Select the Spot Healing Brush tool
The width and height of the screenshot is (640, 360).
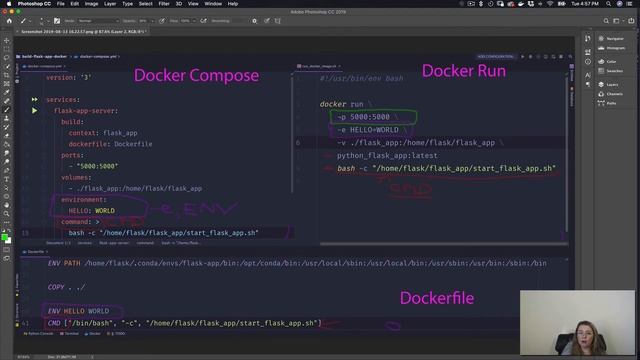[x=7, y=101]
